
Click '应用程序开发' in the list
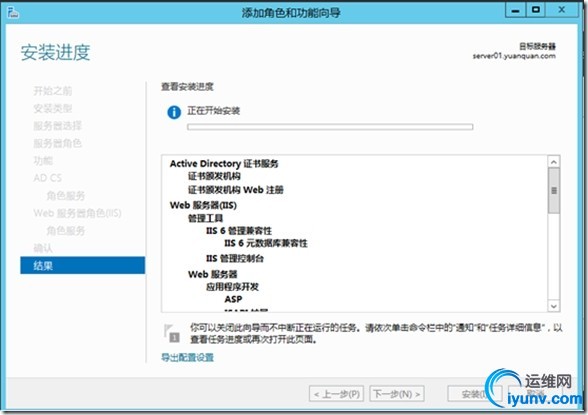(232, 287)
